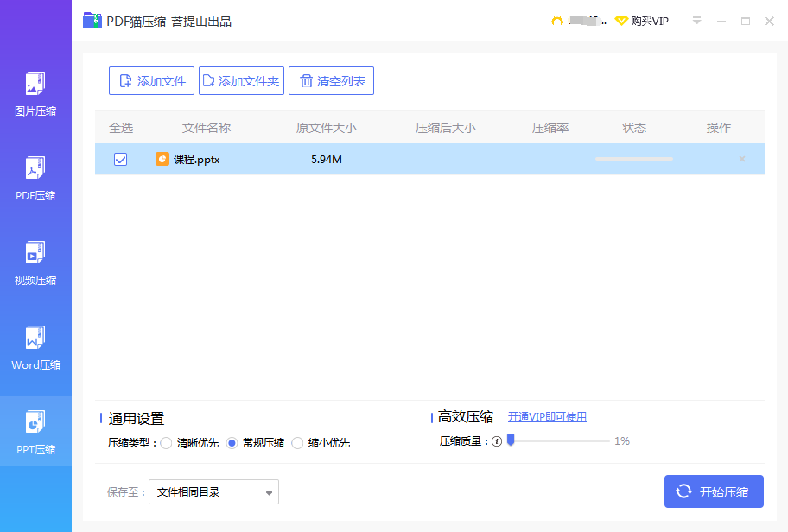The image size is (788, 532).
Task: Click the 压缩后大小 column header
Action: click(x=445, y=128)
